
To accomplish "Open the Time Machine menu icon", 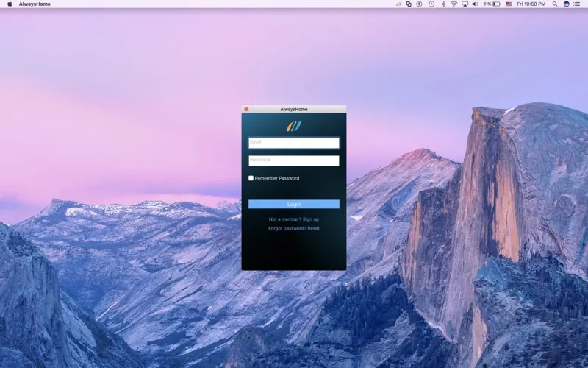I will tap(431, 4).
